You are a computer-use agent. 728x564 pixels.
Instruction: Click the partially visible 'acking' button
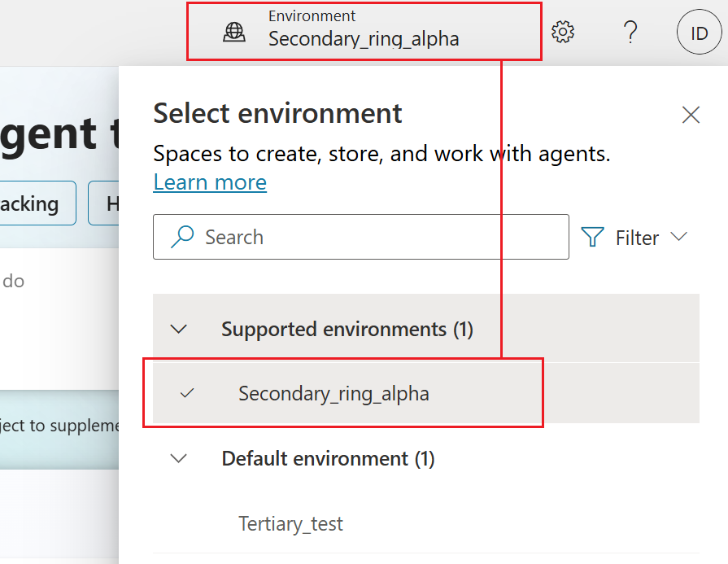33,203
